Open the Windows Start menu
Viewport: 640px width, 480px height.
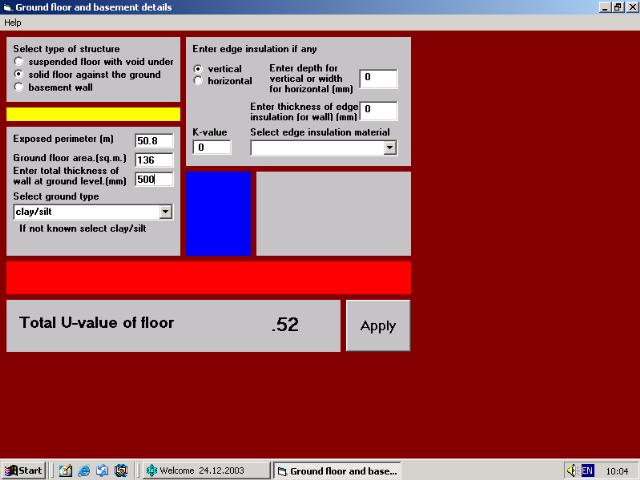[x=23, y=470]
